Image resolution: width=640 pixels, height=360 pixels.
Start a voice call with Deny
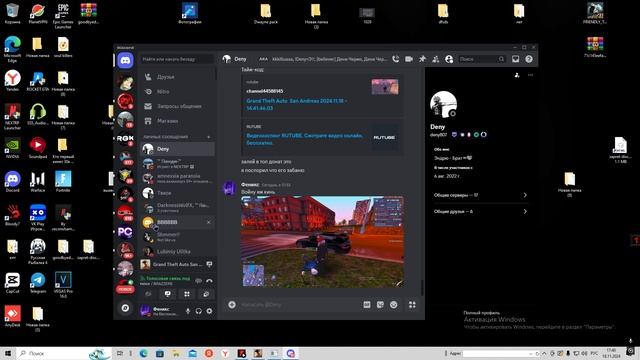click(x=396, y=59)
